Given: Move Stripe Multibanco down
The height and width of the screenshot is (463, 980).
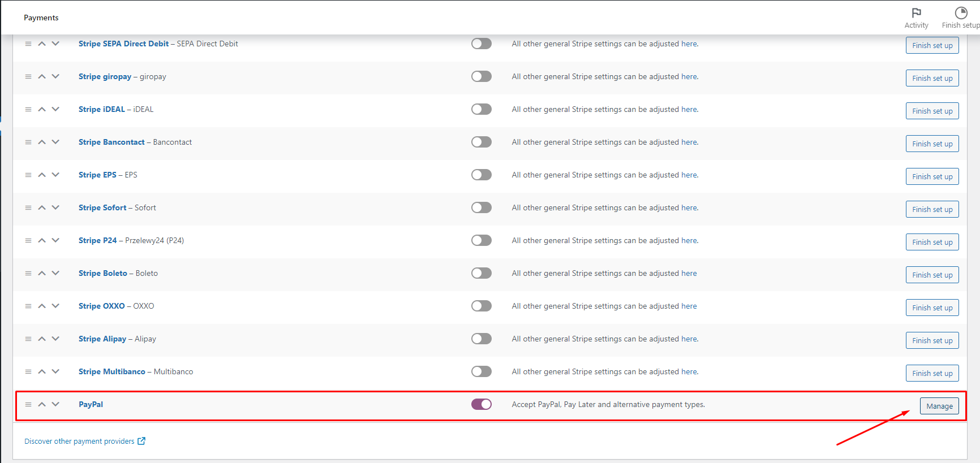Looking at the screenshot, I should 55,371.
